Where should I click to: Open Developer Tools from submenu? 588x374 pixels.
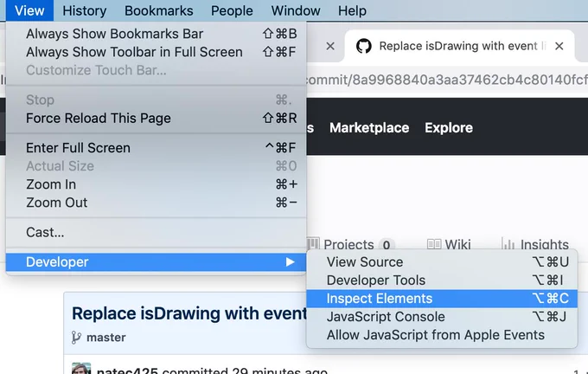(x=442, y=280)
